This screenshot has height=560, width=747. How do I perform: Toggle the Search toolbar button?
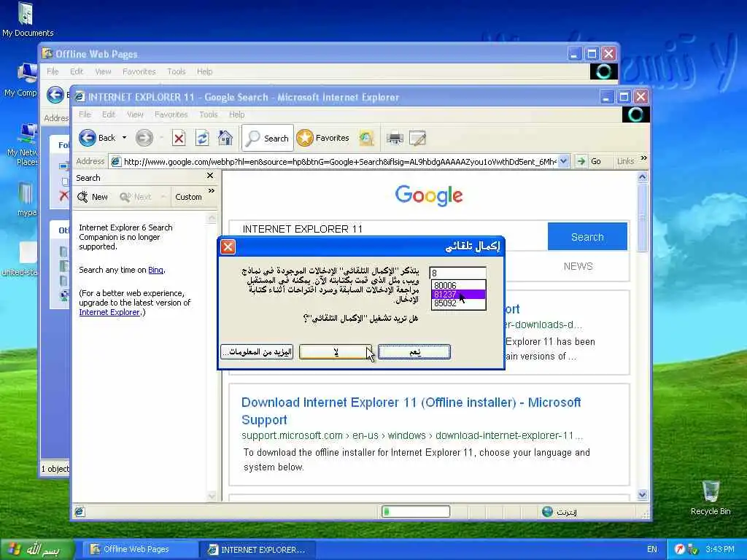(x=268, y=138)
